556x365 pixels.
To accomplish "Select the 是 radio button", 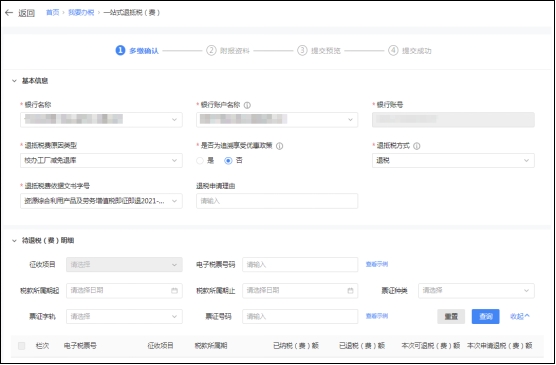I will (200, 161).
